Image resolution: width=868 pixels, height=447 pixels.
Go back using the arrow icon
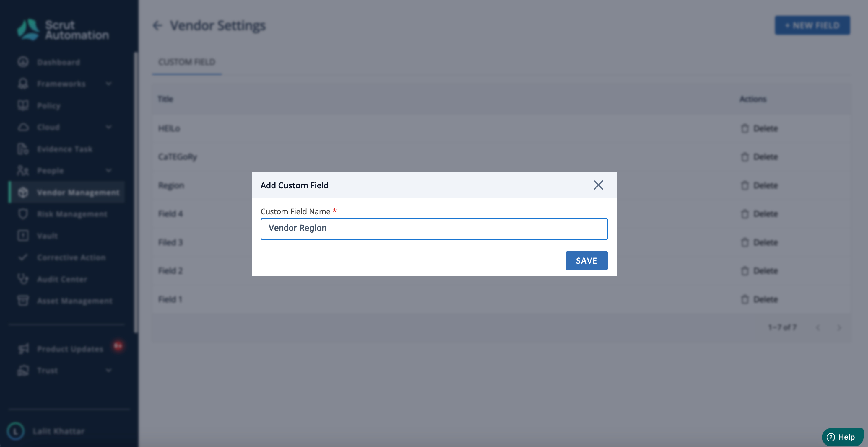coord(157,25)
